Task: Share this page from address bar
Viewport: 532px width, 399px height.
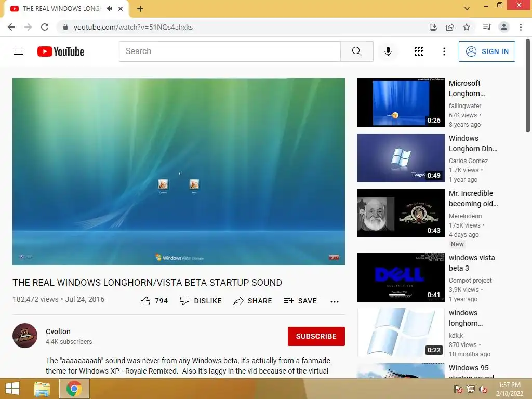Action: 450,27
